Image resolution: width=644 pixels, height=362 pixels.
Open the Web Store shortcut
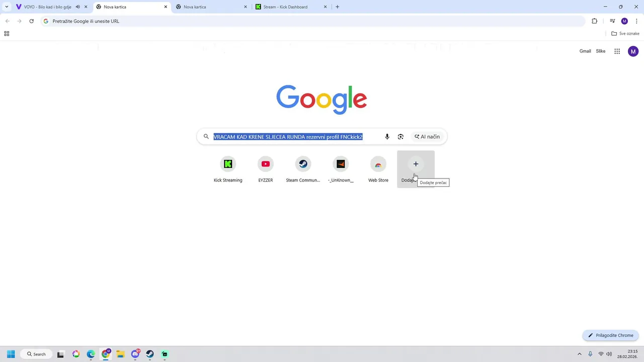[378, 169]
